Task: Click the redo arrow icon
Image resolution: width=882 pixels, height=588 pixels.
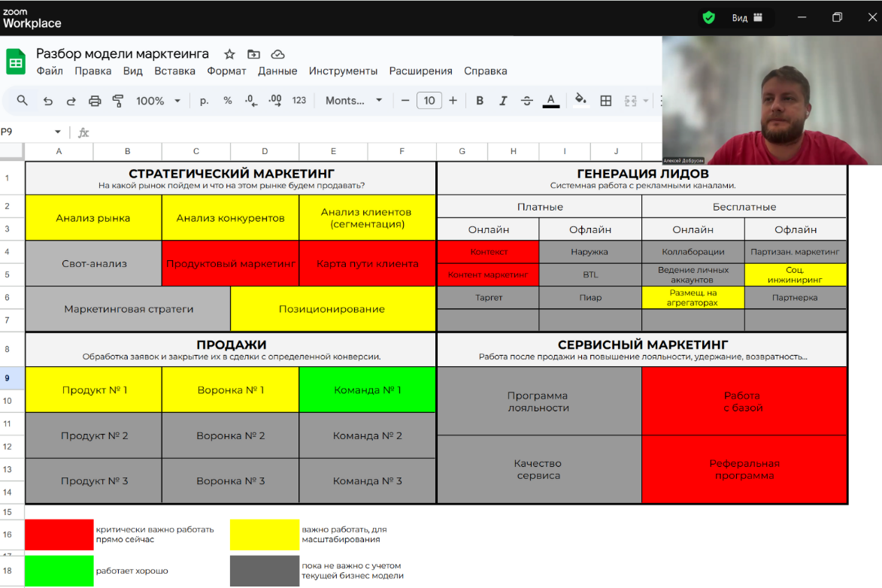Action: coord(71,101)
